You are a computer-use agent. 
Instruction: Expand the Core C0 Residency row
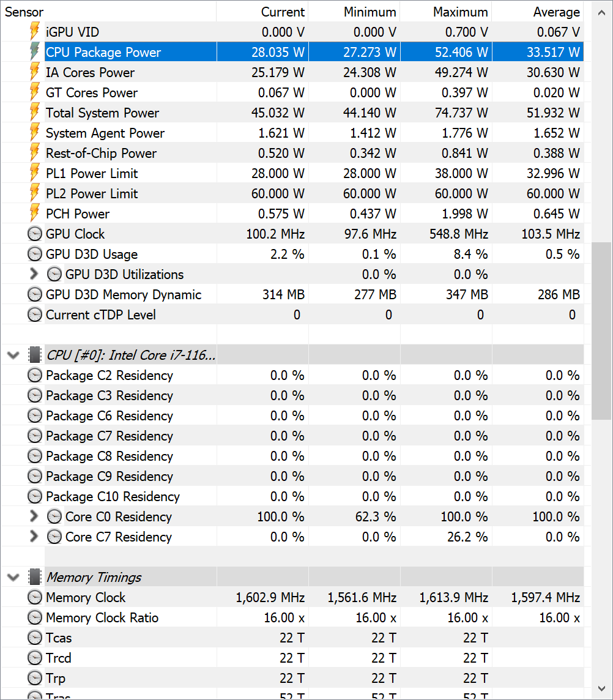tap(34, 516)
